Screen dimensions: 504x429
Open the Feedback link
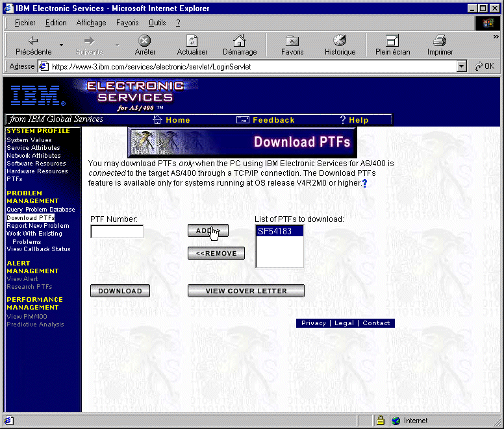(273, 120)
